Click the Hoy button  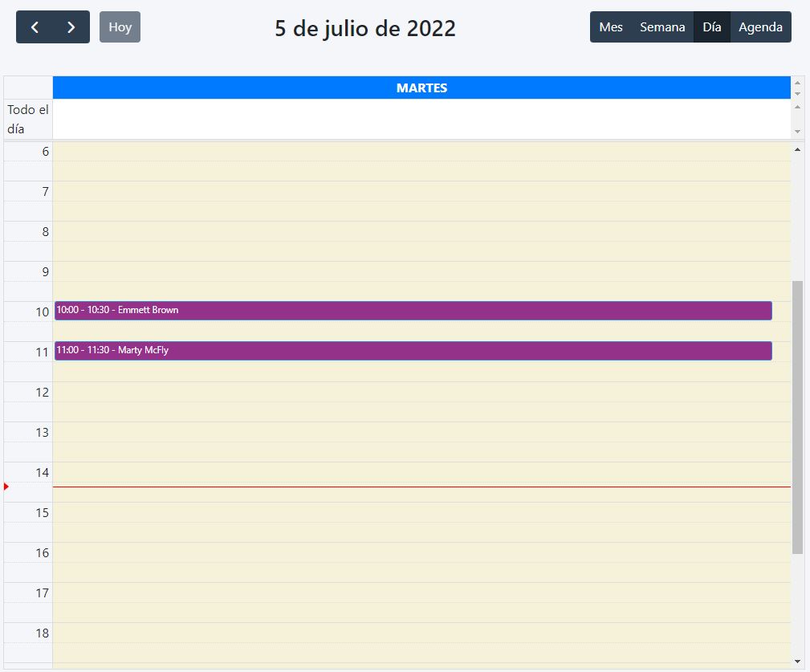(120, 27)
